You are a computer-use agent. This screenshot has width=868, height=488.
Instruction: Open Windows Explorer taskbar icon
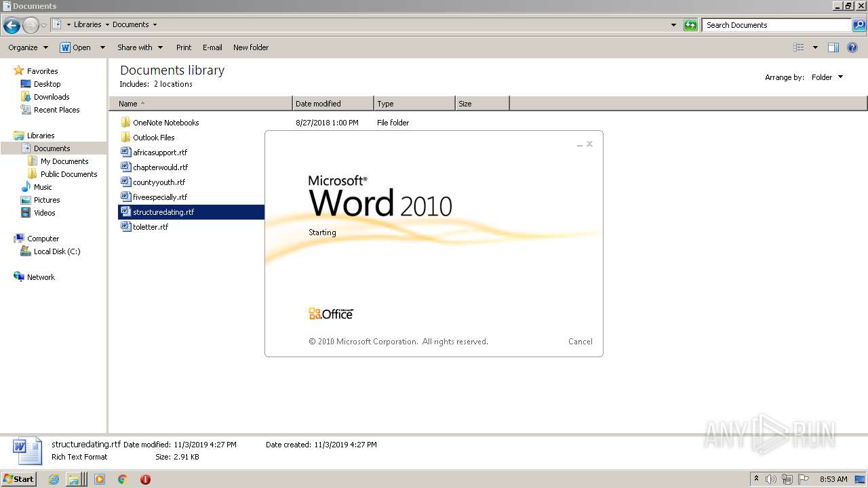(x=73, y=479)
